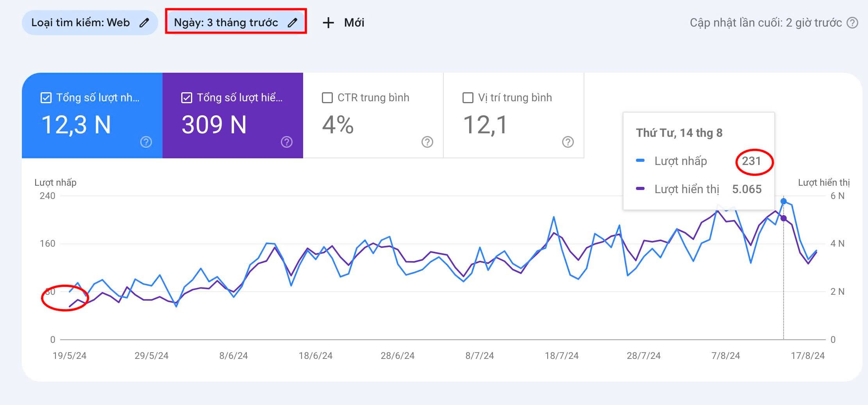Image resolution: width=868 pixels, height=405 pixels.
Task: Edit the search type Web filter pencil
Action: [144, 23]
